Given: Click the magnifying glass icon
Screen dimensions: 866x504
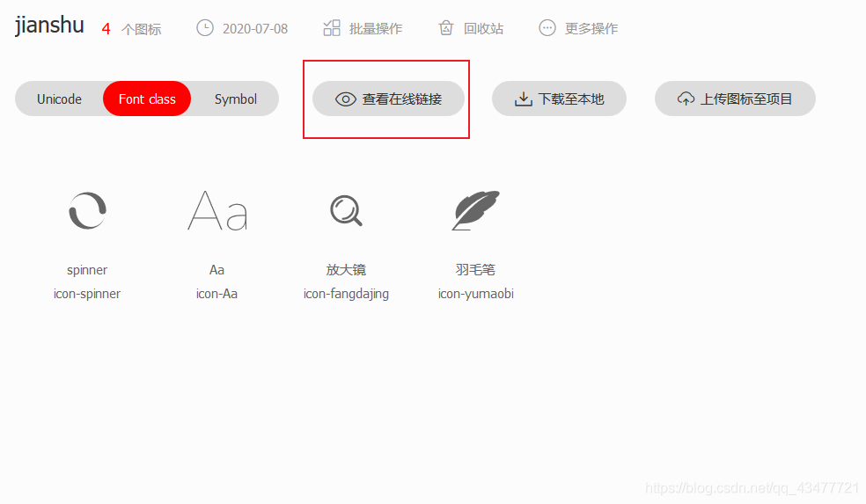Looking at the screenshot, I should click(346, 210).
